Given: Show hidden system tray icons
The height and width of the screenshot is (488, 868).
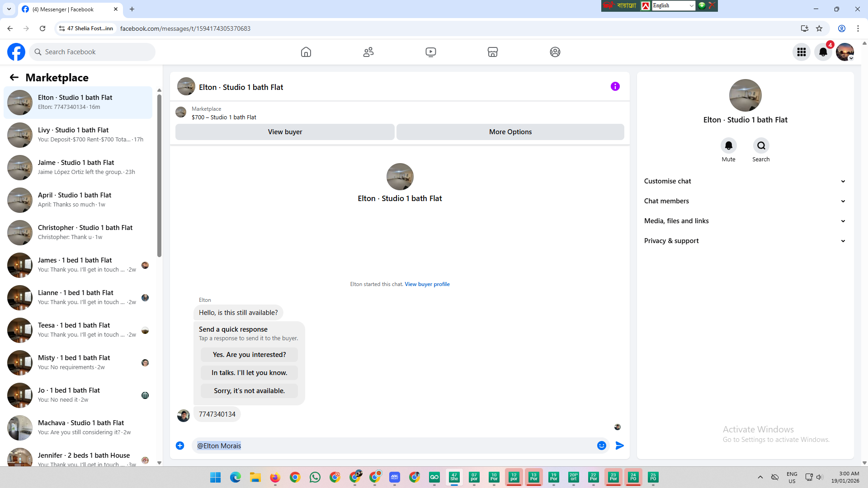Looking at the screenshot, I should click(x=760, y=477).
